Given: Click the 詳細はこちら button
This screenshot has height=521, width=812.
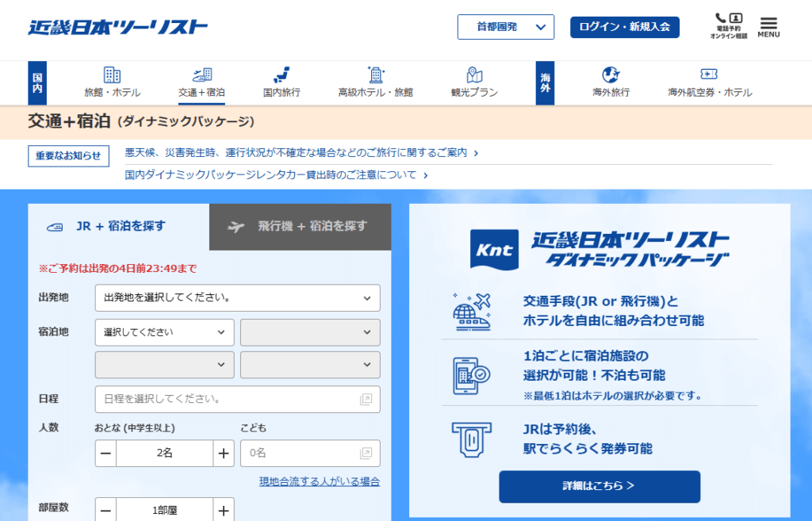Looking at the screenshot, I should [599, 487].
